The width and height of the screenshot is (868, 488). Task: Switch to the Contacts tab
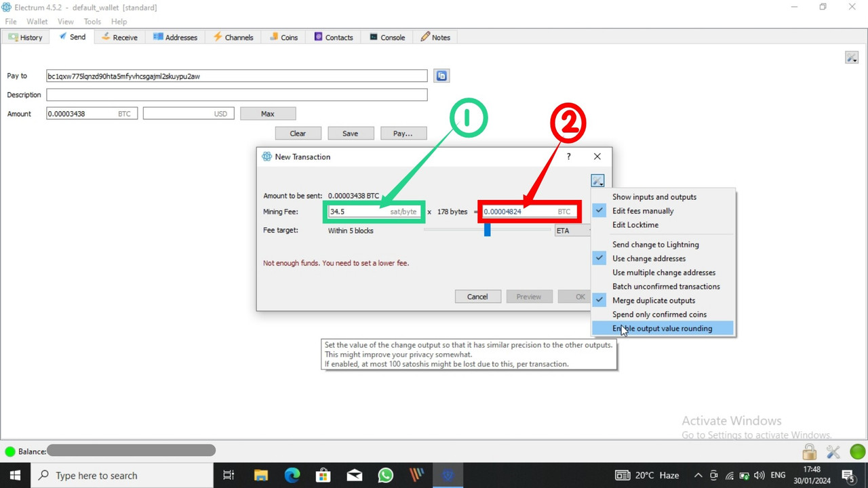coord(333,37)
